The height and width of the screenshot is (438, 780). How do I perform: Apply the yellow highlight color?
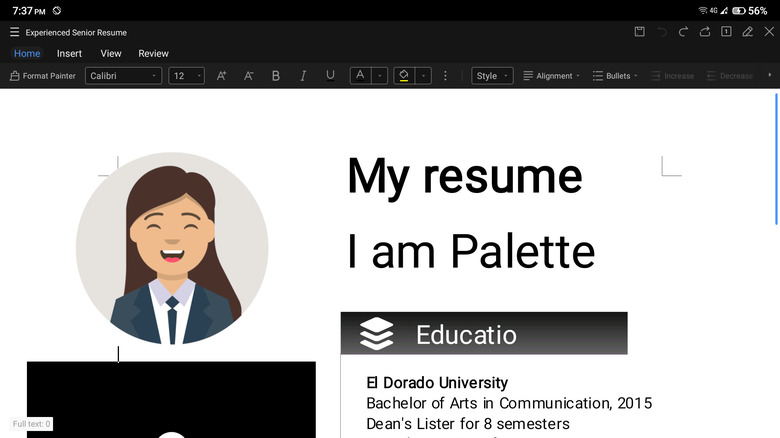pos(404,76)
